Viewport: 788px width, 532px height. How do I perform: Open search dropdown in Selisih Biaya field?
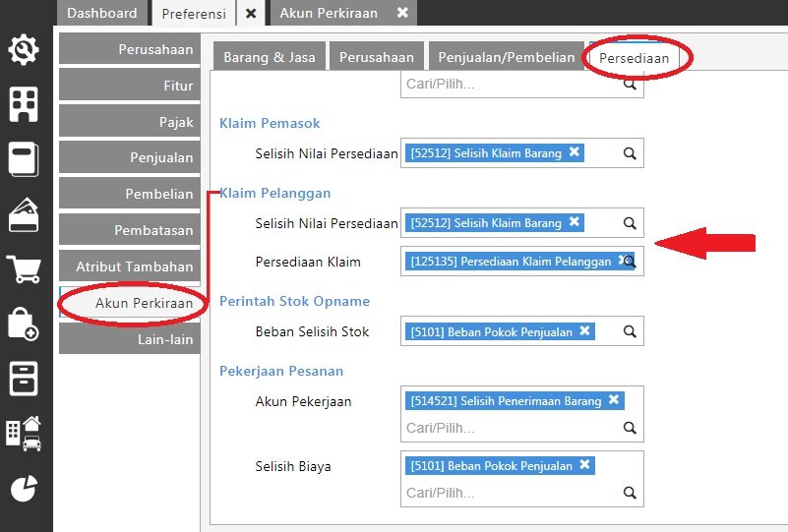click(x=630, y=493)
